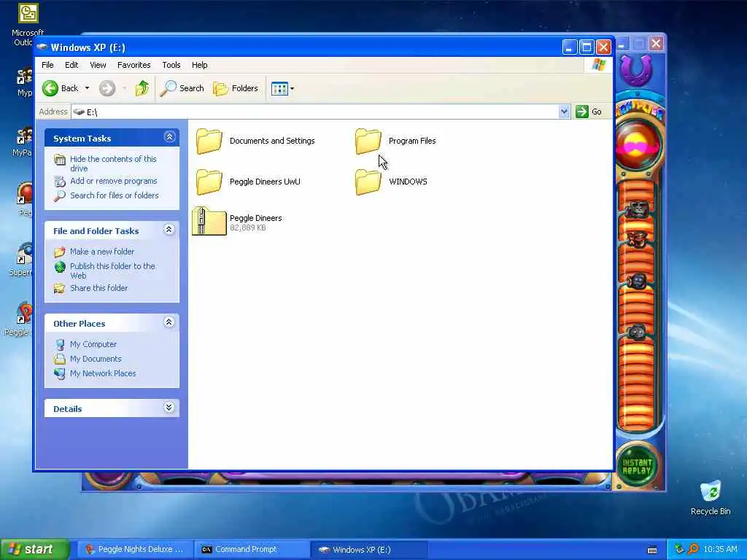Screen dimensions: 747x560
Task: Open the Help menu
Action: point(200,65)
